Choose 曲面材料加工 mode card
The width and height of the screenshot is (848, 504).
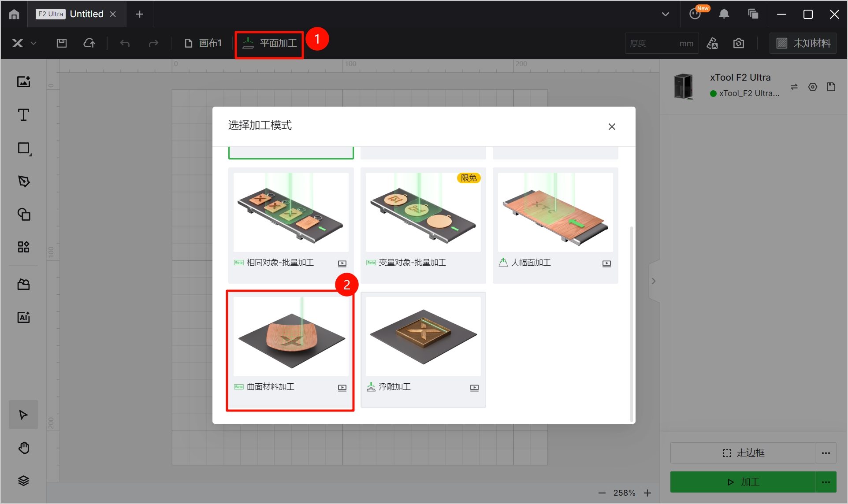(291, 349)
